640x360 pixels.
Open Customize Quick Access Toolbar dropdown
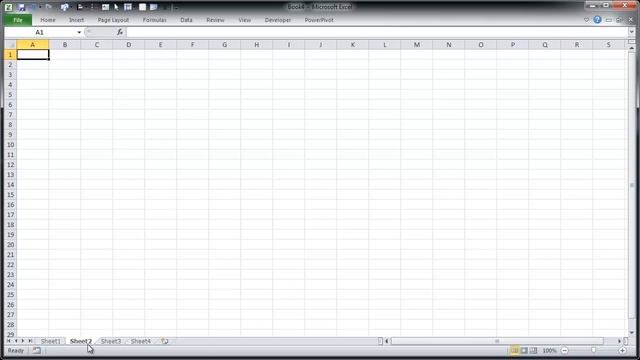pos(176,7)
